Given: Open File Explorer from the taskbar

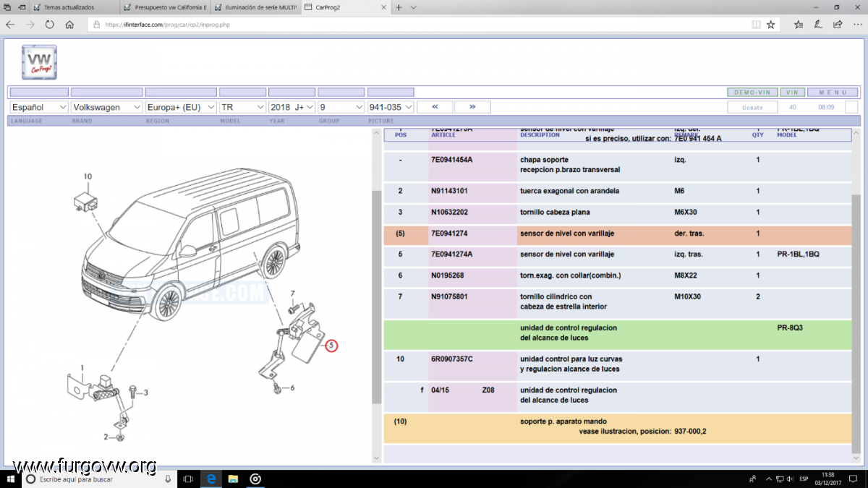Looking at the screenshot, I should click(x=233, y=479).
